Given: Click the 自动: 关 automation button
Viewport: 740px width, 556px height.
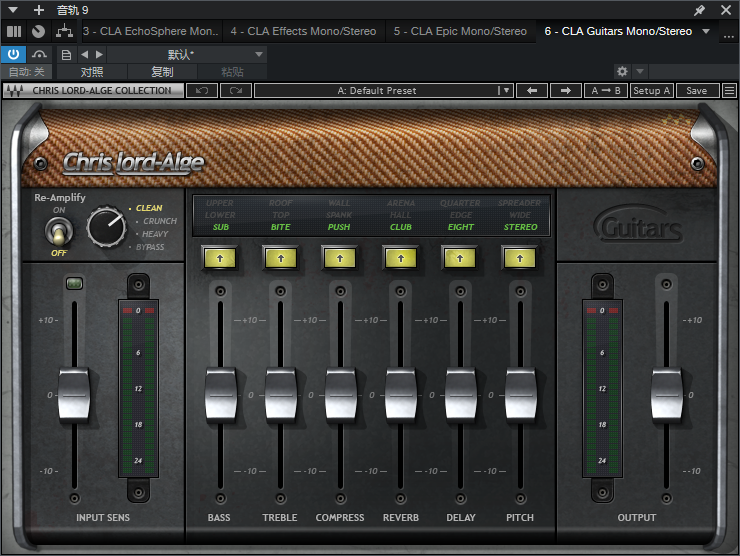Looking at the screenshot, I should pyautogui.click(x=27, y=72).
